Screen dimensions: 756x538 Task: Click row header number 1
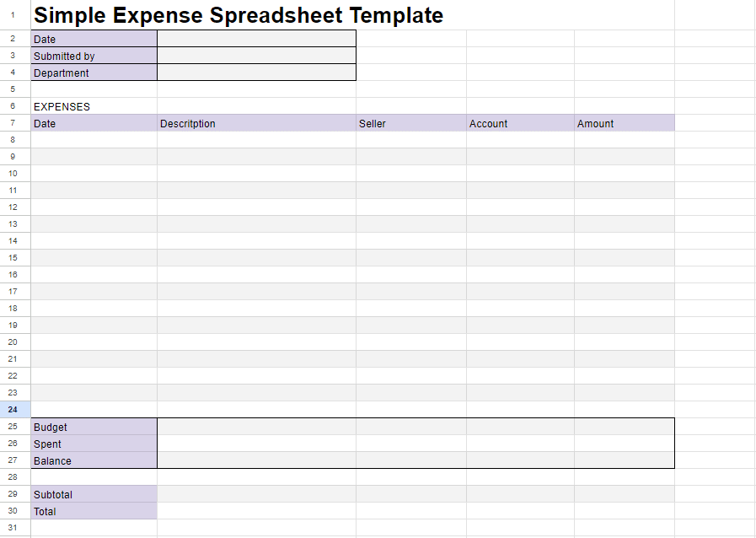pos(13,15)
